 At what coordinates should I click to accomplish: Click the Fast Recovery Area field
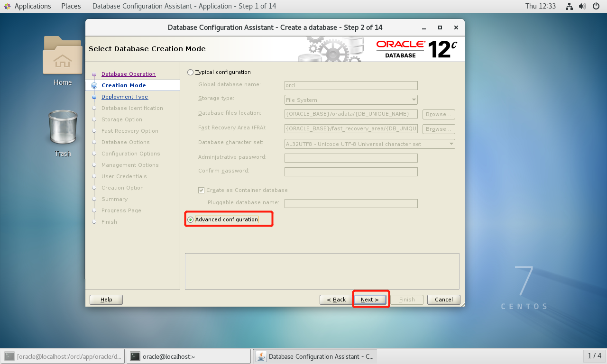coord(351,129)
